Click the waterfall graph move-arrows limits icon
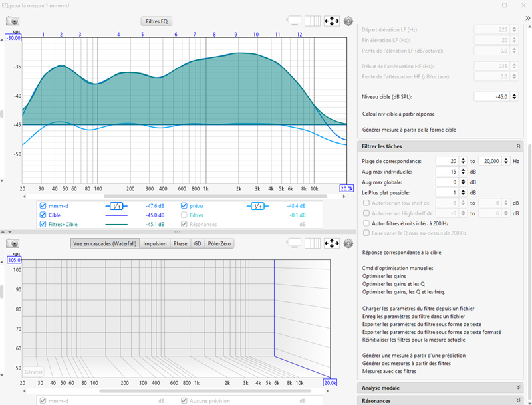 331,243
